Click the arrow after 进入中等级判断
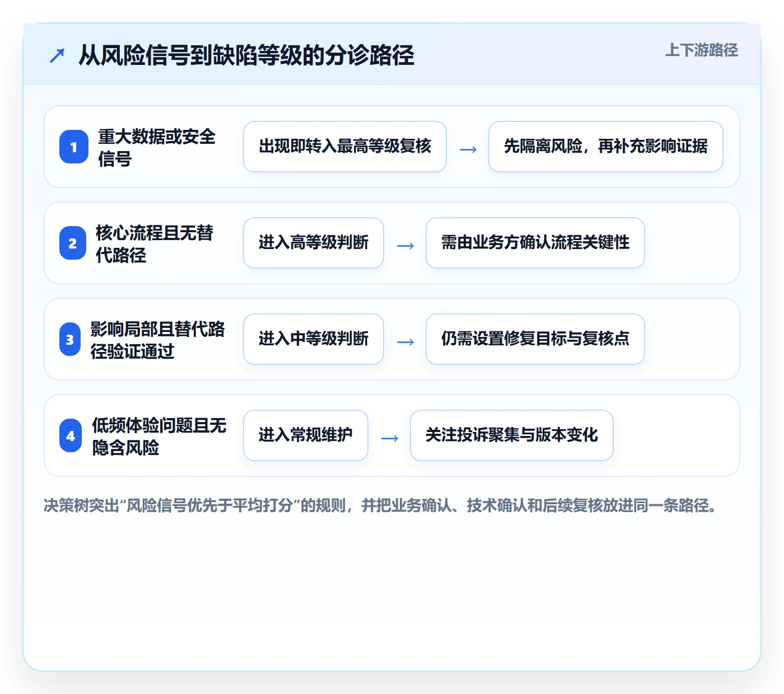This screenshot has width=784, height=694. 405,342
